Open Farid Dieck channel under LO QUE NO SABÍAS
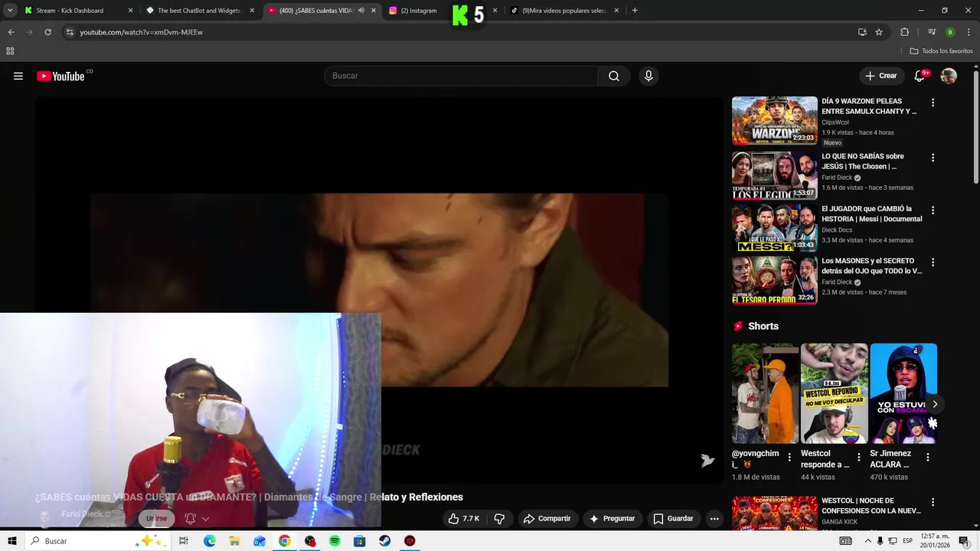This screenshot has width=980, height=551. tap(838, 178)
